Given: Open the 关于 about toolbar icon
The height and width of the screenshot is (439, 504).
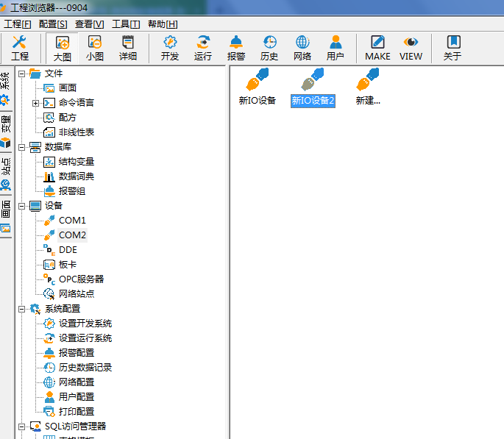Looking at the screenshot, I should [453, 48].
